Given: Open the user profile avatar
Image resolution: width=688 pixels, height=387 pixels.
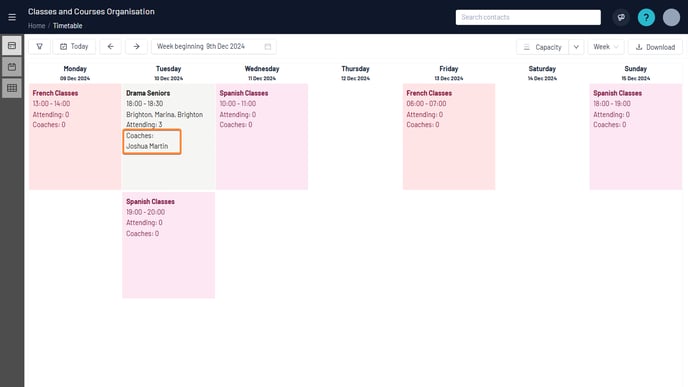Looking at the screenshot, I should click(x=671, y=18).
